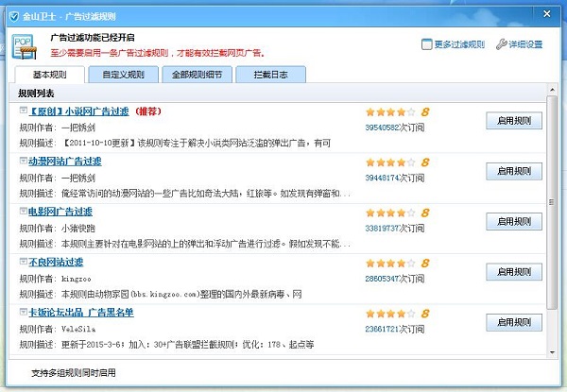Click star rating of 小说网广告过滤 rule
This screenshot has width=567, height=392.
coord(390,112)
